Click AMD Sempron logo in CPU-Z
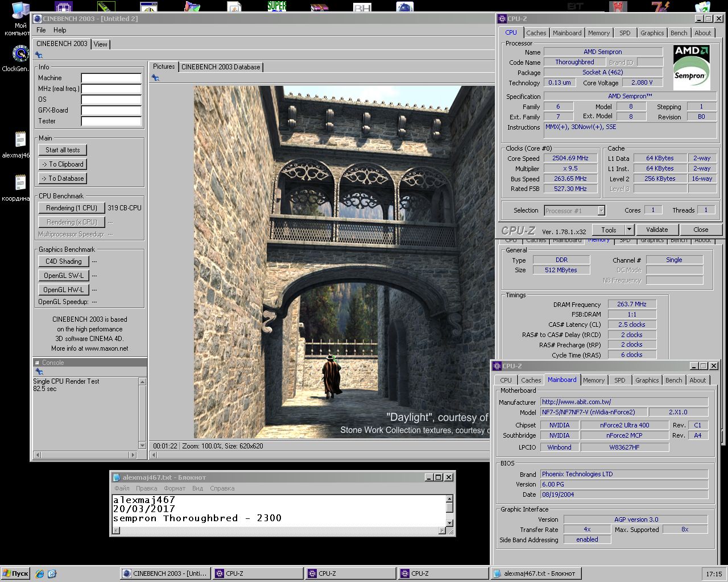728x582 pixels. coord(692,68)
